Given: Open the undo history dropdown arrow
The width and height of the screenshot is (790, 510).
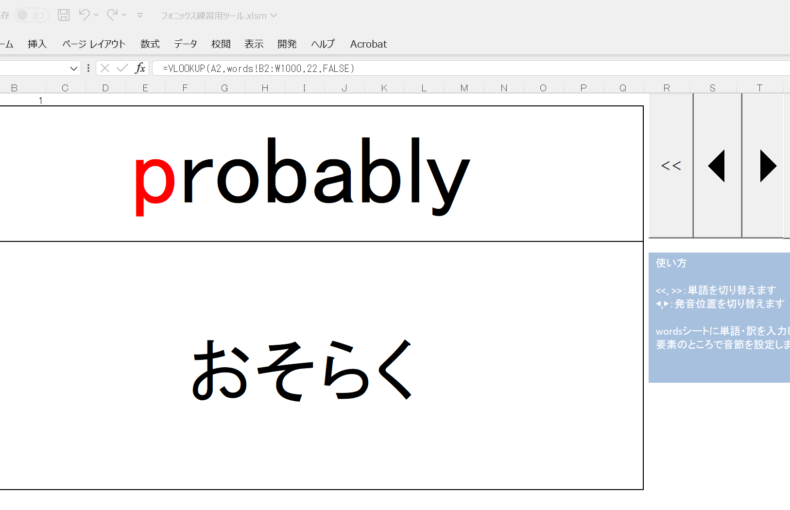Looking at the screenshot, I should pyautogui.click(x=96, y=16).
